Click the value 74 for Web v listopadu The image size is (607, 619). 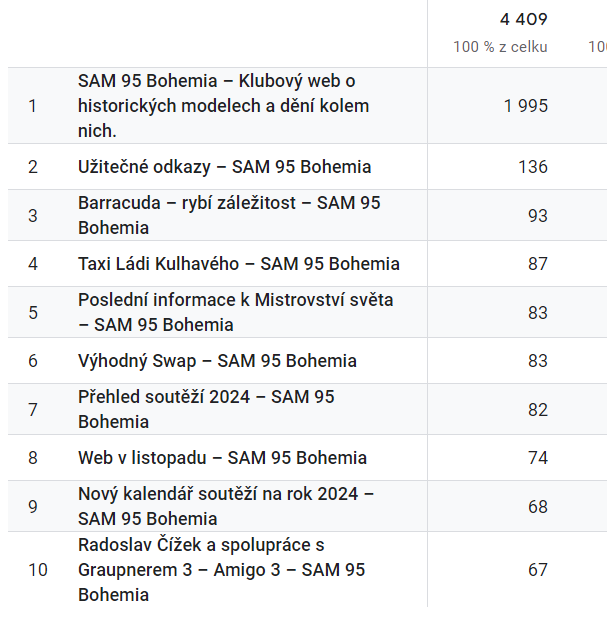click(538, 458)
